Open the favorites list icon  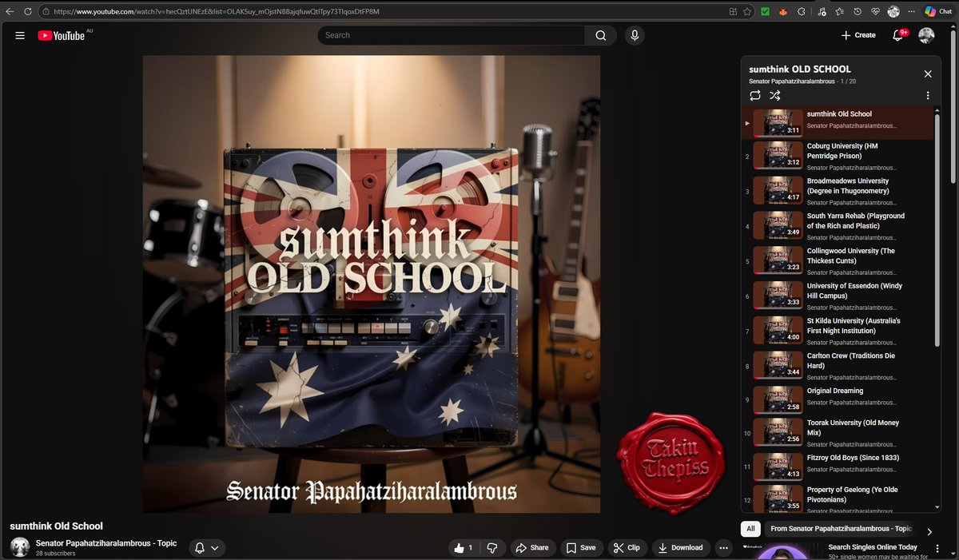(x=839, y=12)
